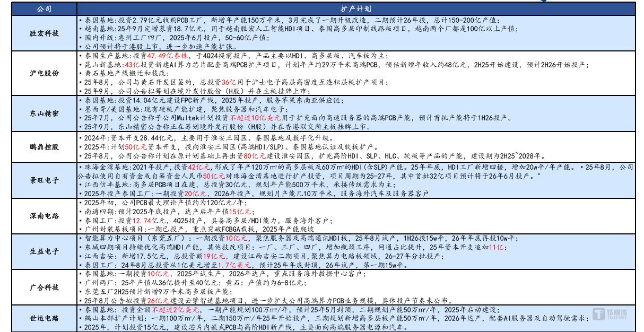Click line '黄石基地产线搬迁和技改'
The width and height of the screenshot is (644, 332).
click(123, 73)
